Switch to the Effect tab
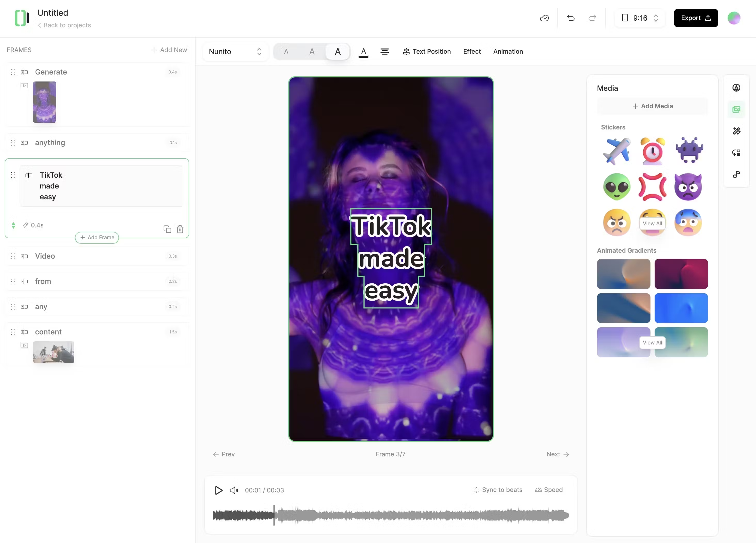The image size is (756, 543). click(472, 52)
